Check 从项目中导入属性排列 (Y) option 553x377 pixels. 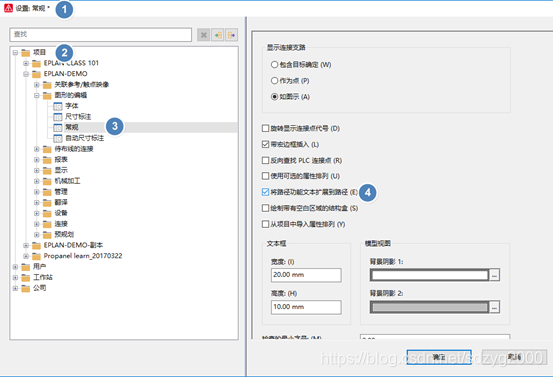266,224
